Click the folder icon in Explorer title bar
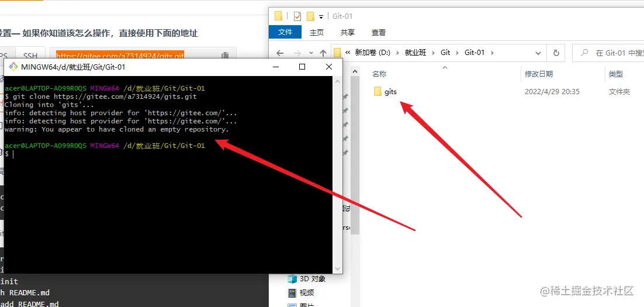The image size is (644, 307). click(x=279, y=16)
